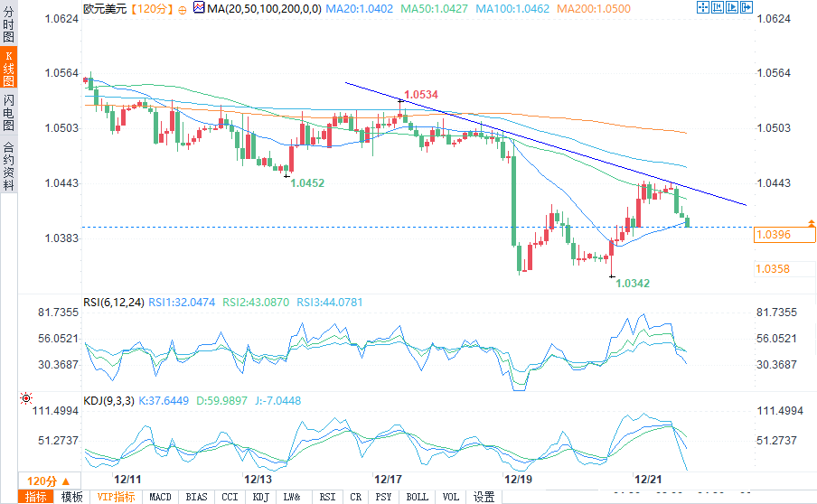This screenshot has height=504, width=817.
Task: Select the RSI indicator button
Action: [x=328, y=498]
